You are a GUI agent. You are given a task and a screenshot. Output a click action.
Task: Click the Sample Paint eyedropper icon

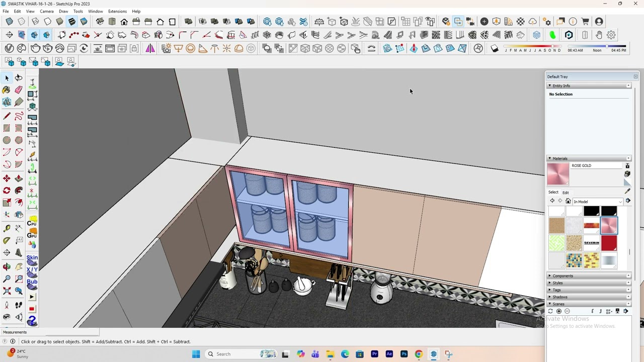tap(627, 192)
